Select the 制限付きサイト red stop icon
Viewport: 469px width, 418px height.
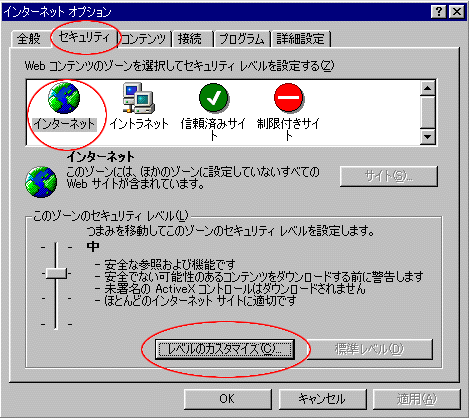[x=289, y=98]
